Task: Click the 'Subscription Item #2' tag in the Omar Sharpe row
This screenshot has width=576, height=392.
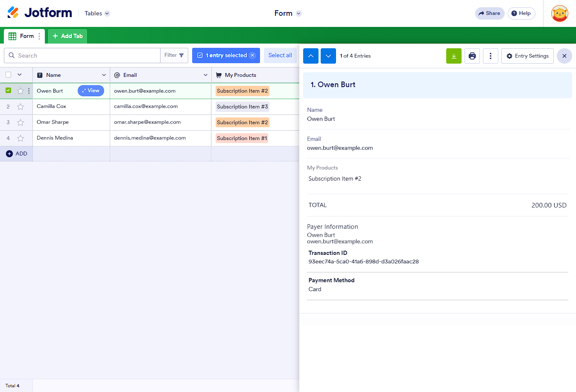Action: pyautogui.click(x=243, y=123)
